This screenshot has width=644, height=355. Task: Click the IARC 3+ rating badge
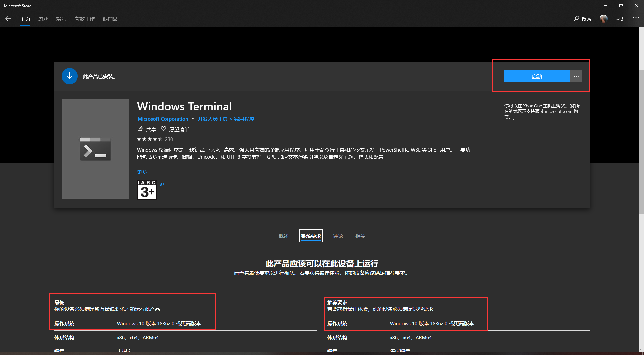pyautogui.click(x=147, y=190)
